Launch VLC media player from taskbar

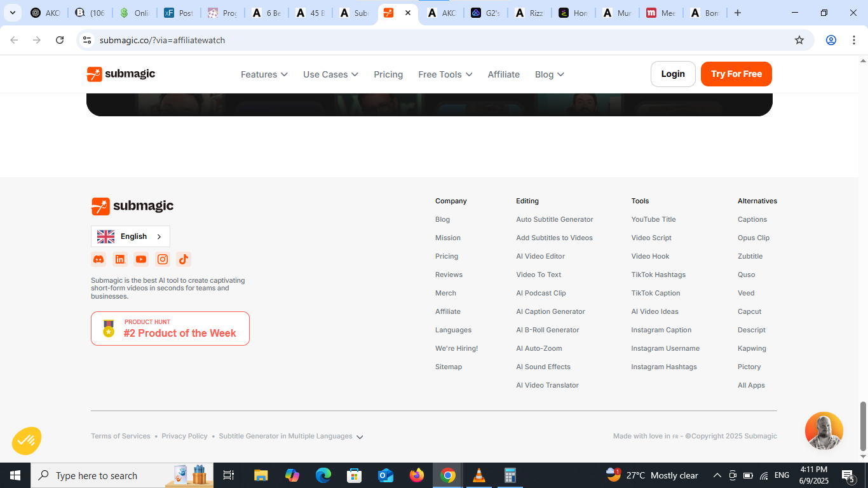pyautogui.click(x=479, y=475)
